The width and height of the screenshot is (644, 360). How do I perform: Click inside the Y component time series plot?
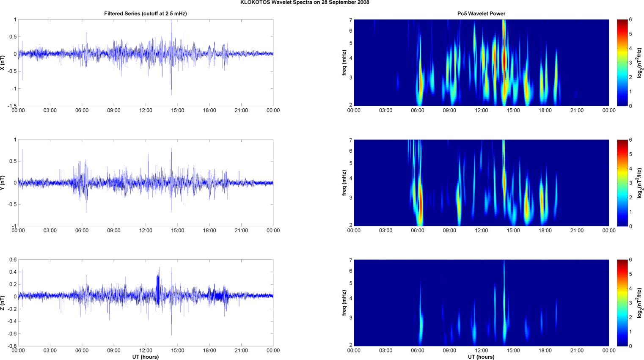coord(146,183)
